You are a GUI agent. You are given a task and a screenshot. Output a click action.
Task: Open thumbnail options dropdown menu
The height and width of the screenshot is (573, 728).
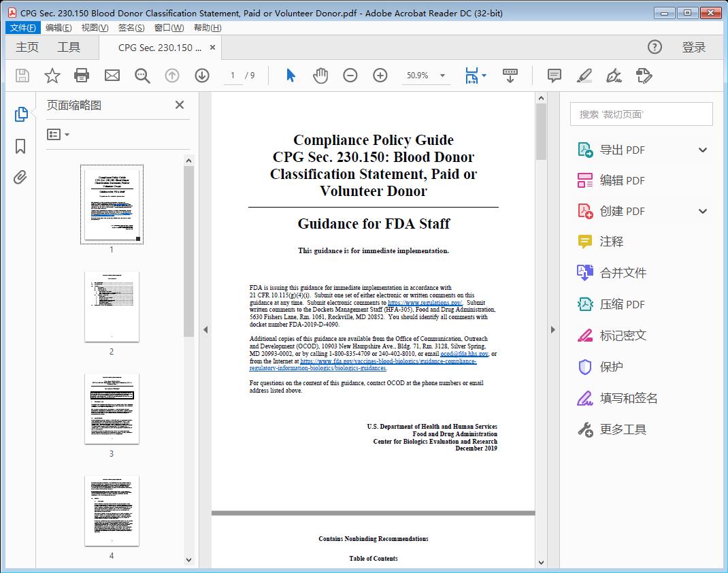(59, 135)
